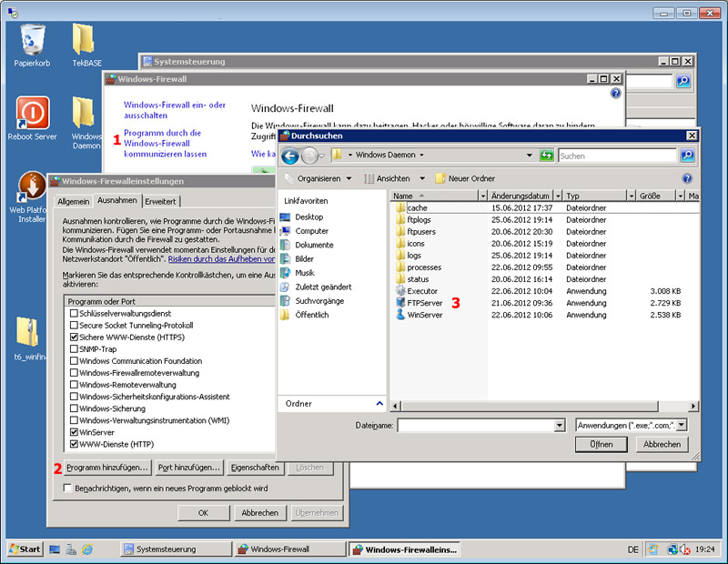Open the Papierkorb recycle bin icon

[x=33, y=44]
